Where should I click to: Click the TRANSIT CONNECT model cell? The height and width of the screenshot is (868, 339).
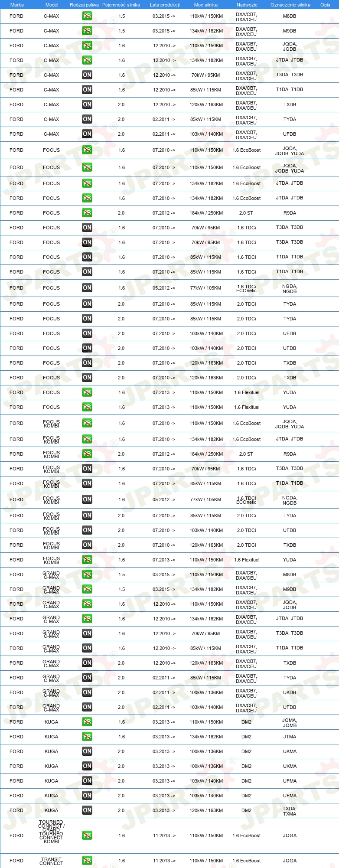click(x=51, y=861)
